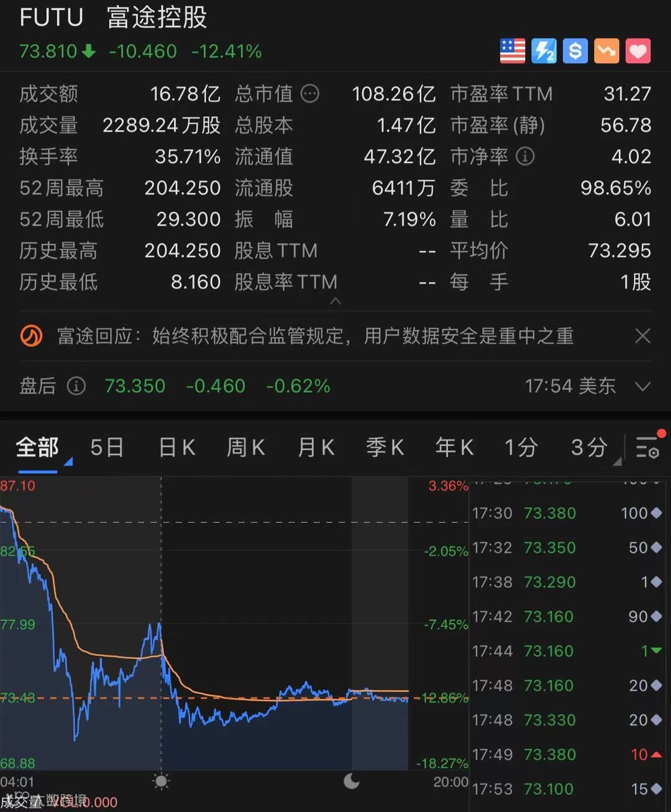Open chart settings list icon
This screenshot has width=671, height=812.
[x=649, y=446]
